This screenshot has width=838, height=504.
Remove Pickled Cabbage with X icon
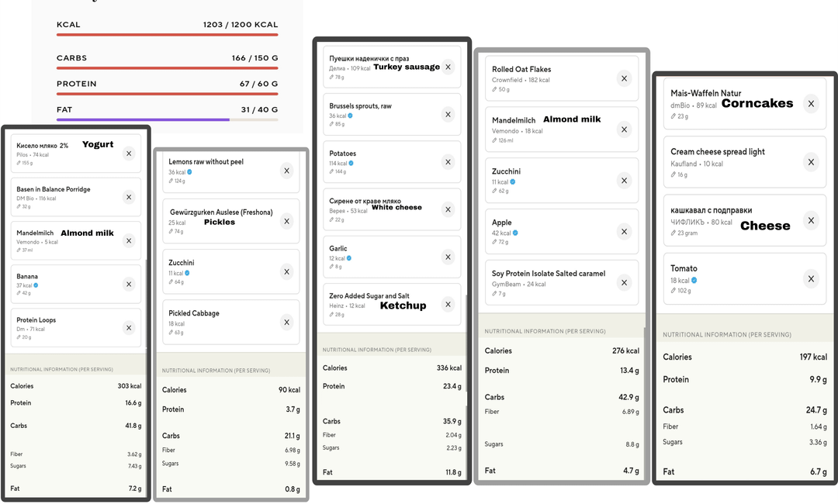point(286,322)
